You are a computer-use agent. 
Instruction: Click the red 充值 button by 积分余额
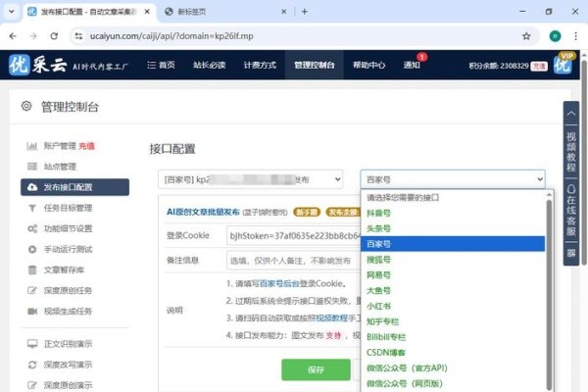click(539, 66)
